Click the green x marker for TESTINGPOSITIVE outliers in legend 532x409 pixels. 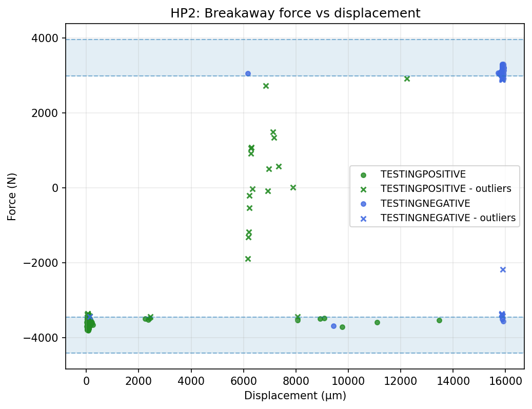(363, 189)
